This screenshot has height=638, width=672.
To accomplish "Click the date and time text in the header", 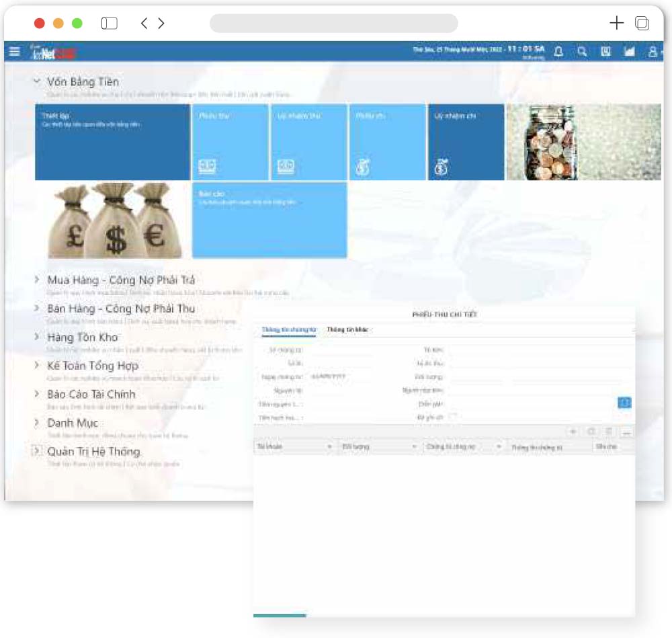I will point(478,49).
